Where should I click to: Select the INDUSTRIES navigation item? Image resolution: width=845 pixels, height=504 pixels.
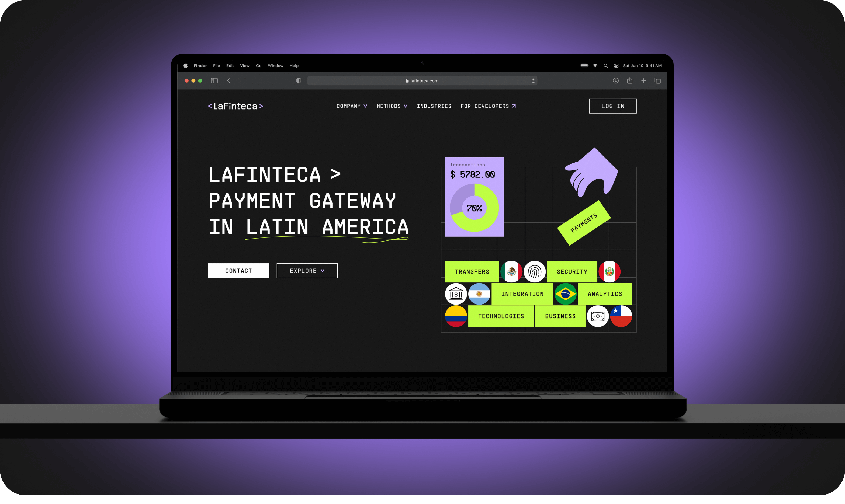click(x=434, y=106)
